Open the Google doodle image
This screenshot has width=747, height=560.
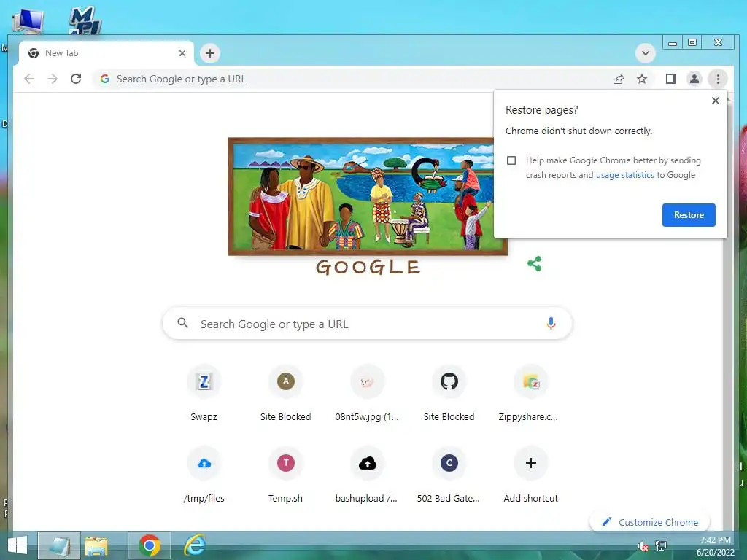pos(368,196)
